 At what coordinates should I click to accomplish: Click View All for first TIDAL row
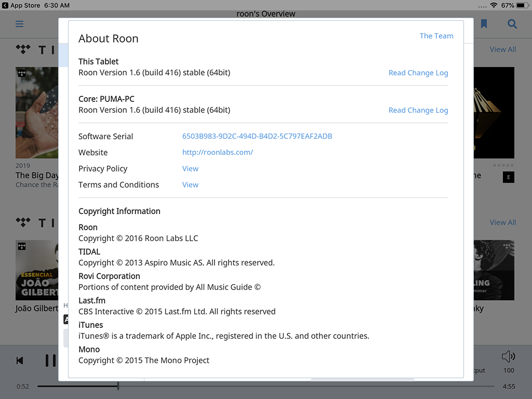pyautogui.click(x=503, y=49)
